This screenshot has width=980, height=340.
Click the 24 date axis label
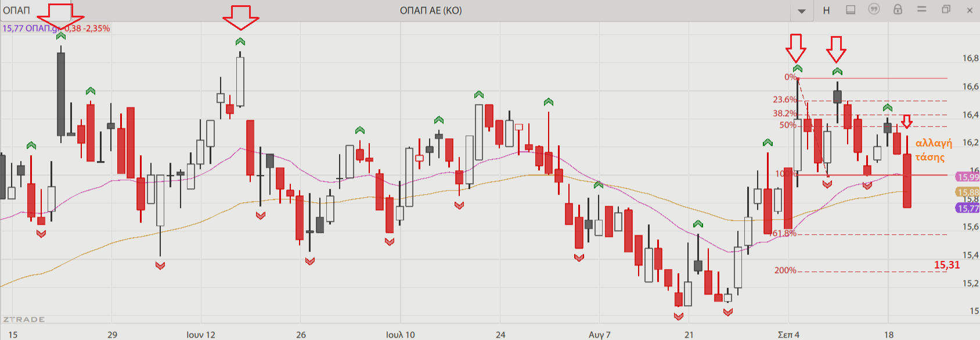(500, 335)
